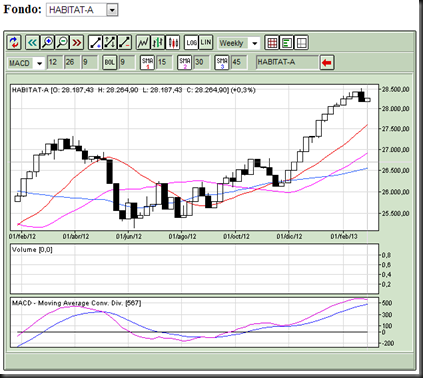Click the 01/feb/13 date axis label
The height and width of the screenshot is (378, 423).
344,236
